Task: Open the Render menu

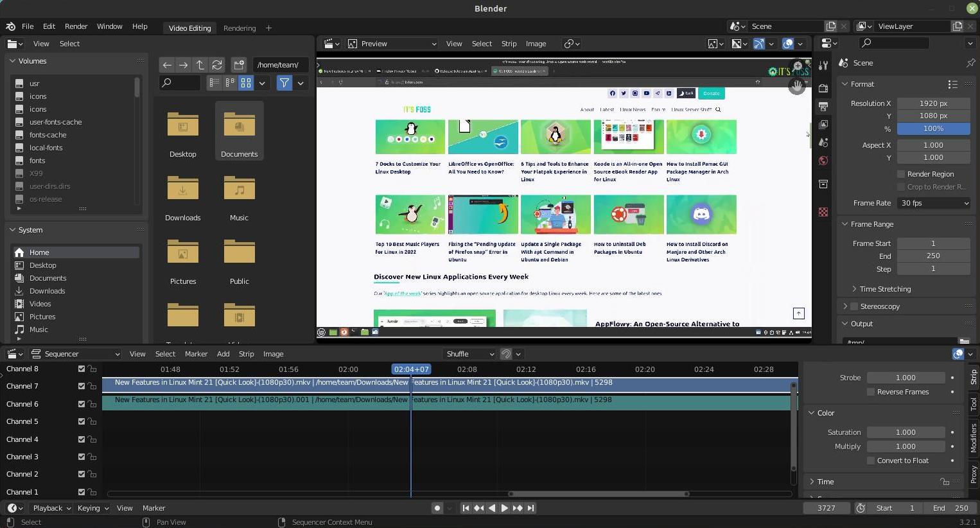Action: (76, 26)
